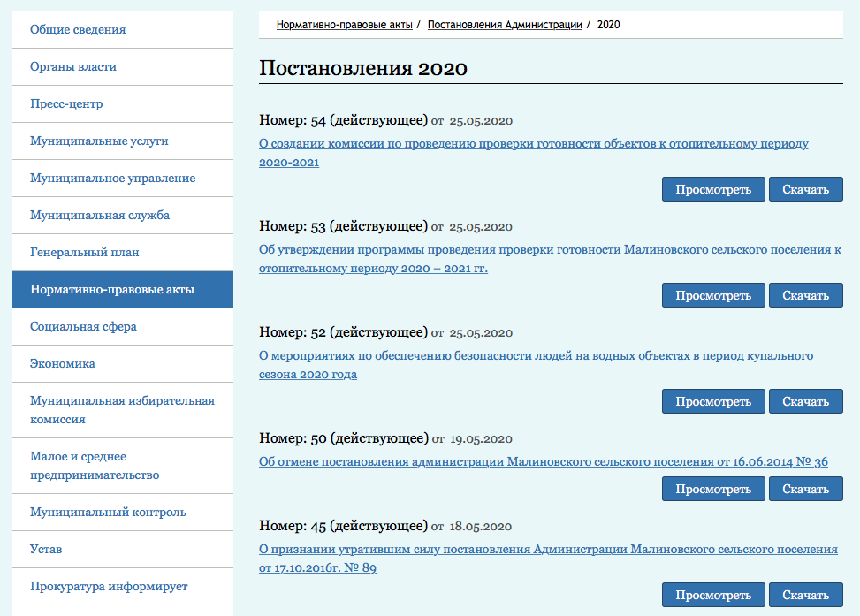Viewport: 860px width, 616px height.
Task: Click the Постановления 2020 page heading
Action: [x=363, y=69]
